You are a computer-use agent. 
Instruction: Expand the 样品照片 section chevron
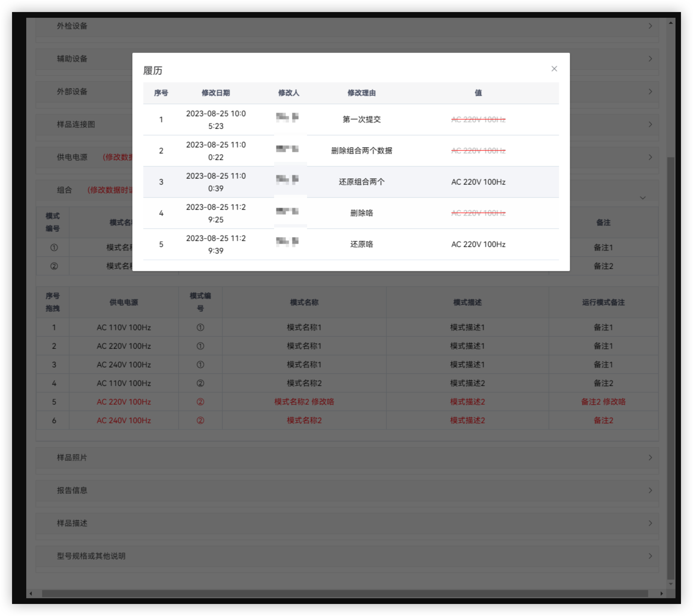650,458
